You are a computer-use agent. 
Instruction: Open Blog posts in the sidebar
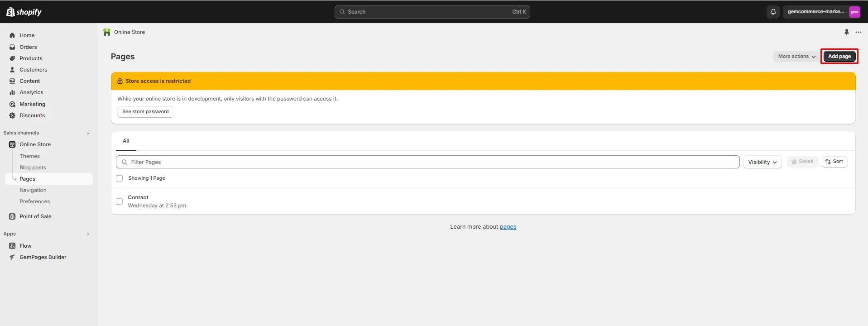click(x=33, y=168)
